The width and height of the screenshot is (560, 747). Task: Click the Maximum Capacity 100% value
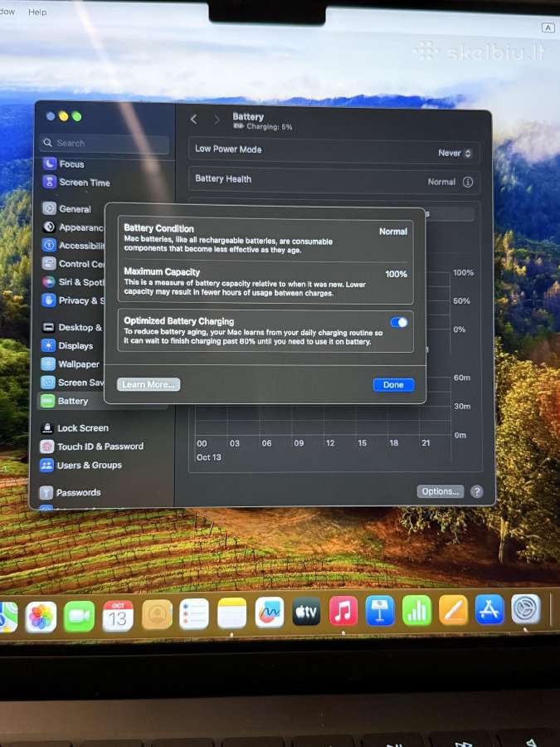point(396,274)
